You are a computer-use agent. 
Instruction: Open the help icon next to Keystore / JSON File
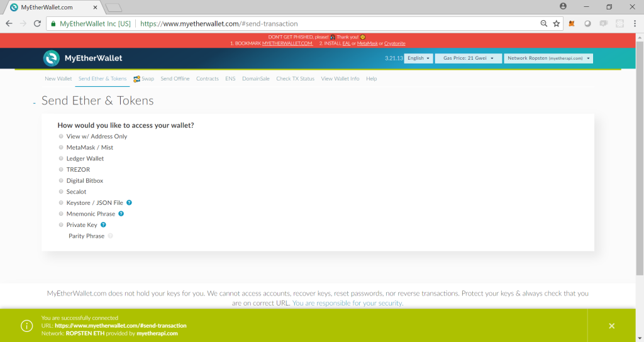point(129,203)
